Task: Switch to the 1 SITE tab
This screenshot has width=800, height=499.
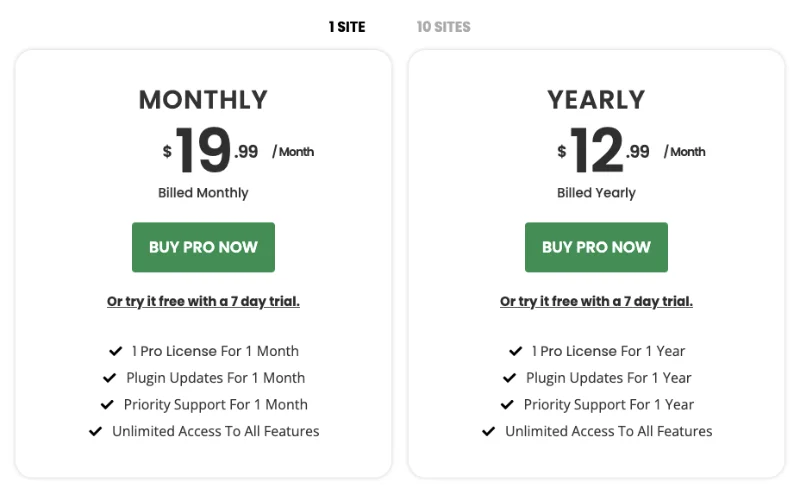Action: (x=347, y=27)
